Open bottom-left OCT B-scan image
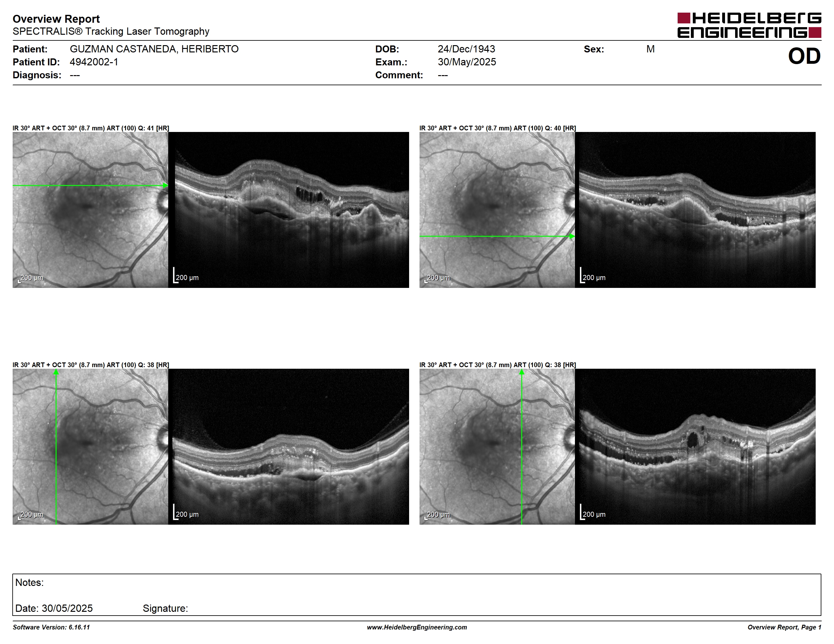The width and height of the screenshot is (834, 644). [x=289, y=446]
